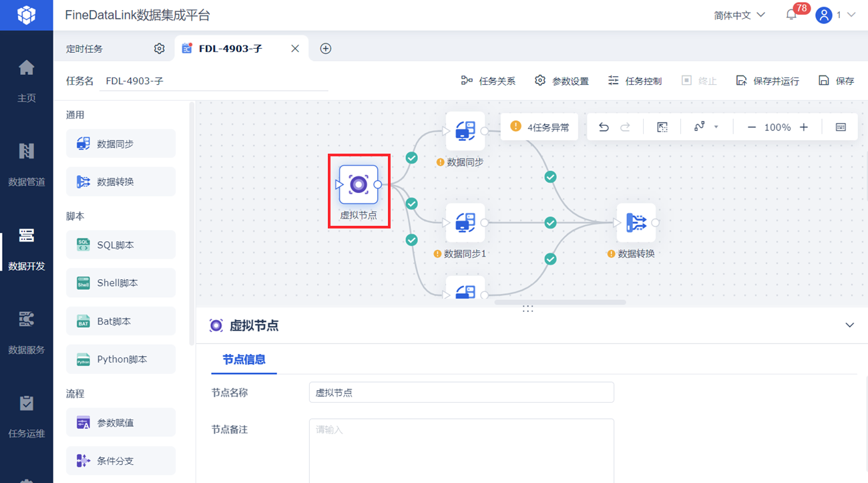Open the 简体中文 language dropdown

point(739,15)
